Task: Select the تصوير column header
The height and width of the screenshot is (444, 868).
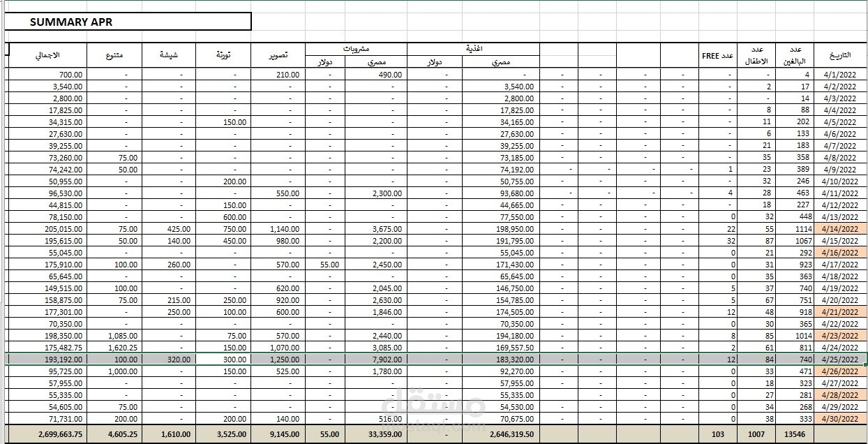Action: (277, 55)
